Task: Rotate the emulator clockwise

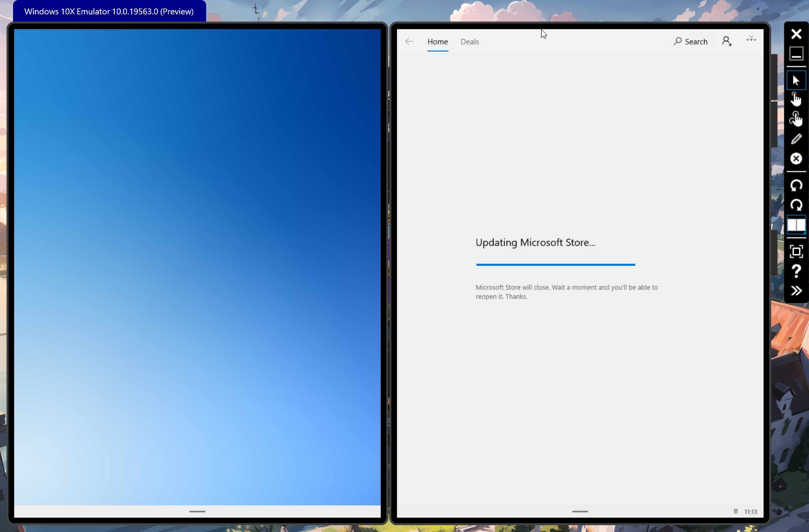Action: click(x=796, y=205)
